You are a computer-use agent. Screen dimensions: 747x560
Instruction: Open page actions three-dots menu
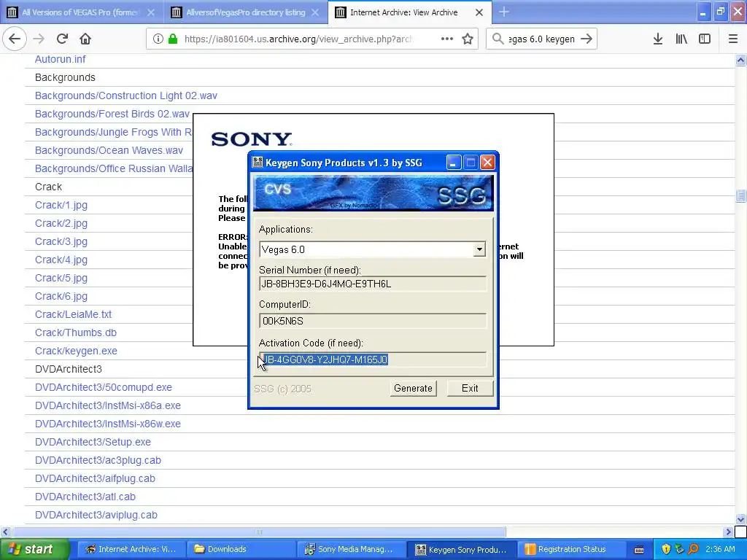[447, 39]
